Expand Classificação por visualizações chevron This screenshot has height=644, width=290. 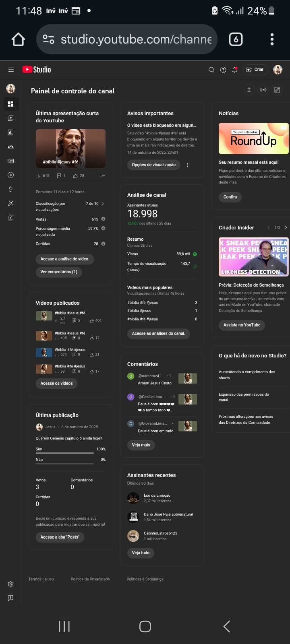(103, 204)
